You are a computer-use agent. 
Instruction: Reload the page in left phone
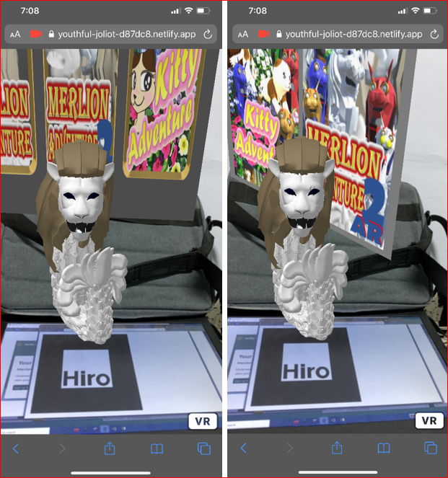(208, 34)
